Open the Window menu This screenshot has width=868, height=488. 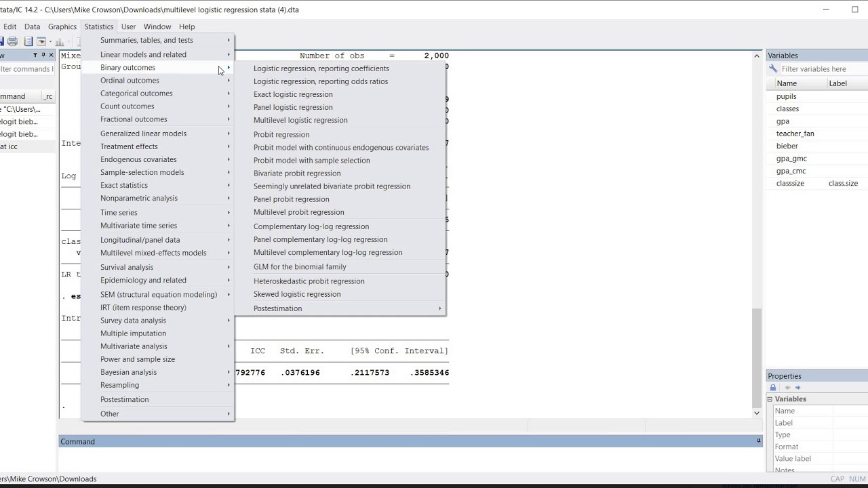tap(157, 26)
